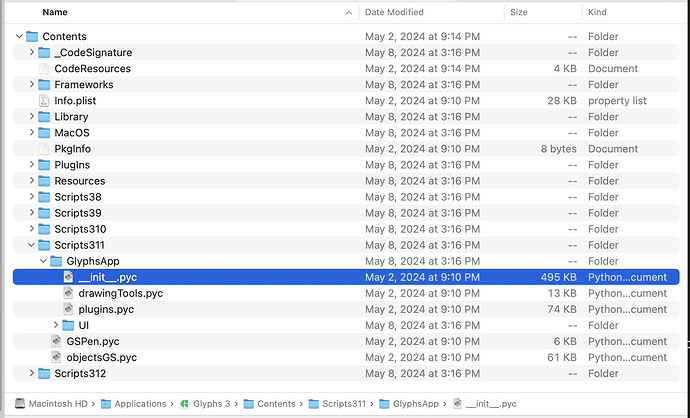Click the Info.plist file icon

44,101
